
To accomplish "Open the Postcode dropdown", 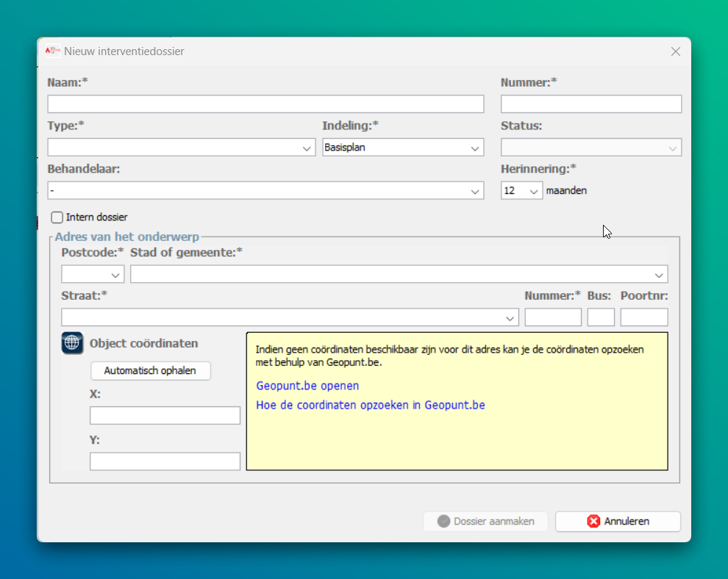I will point(93,274).
